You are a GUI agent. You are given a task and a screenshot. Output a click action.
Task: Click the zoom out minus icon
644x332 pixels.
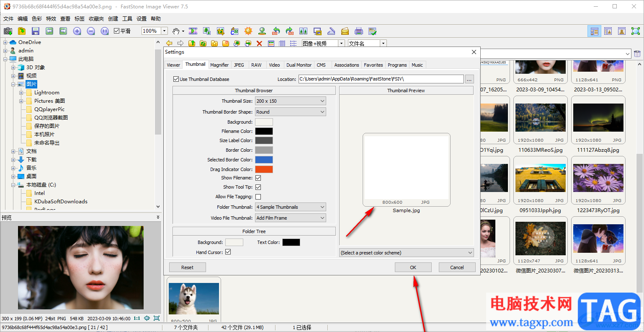coord(91,31)
